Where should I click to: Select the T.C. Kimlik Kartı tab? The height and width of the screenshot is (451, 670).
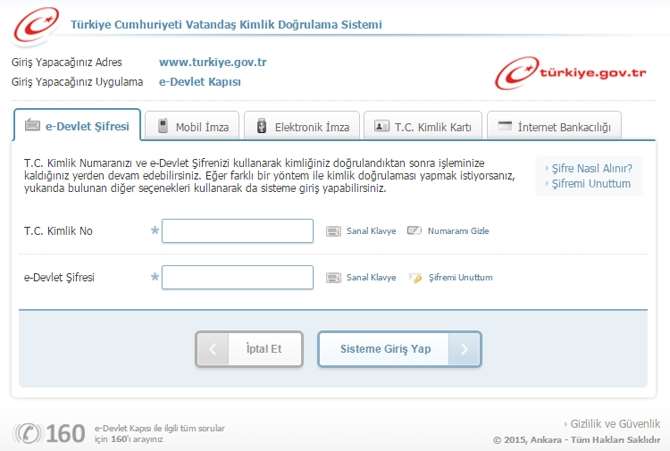click(x=423, y=126)
